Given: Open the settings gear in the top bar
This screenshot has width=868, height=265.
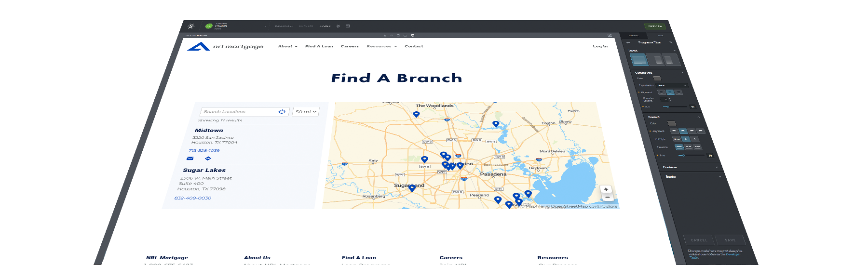Looking at the screenshot, I should pyautogui.click(x=338, y=26).
